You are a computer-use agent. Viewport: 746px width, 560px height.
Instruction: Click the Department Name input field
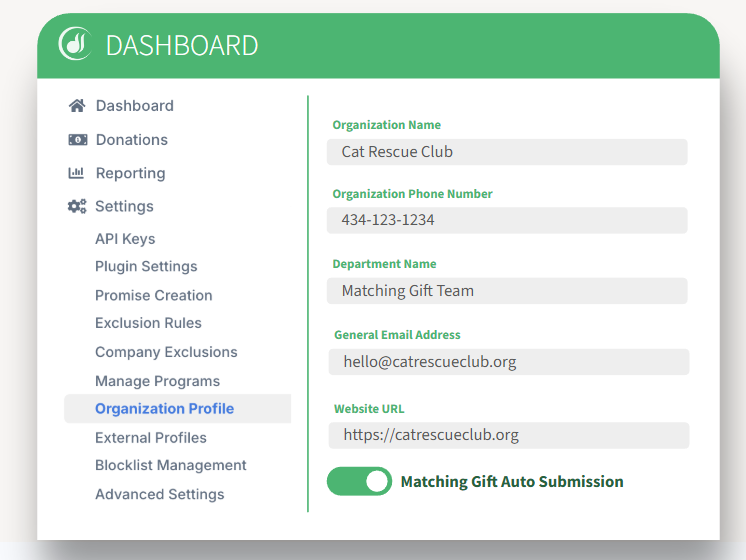507,291
